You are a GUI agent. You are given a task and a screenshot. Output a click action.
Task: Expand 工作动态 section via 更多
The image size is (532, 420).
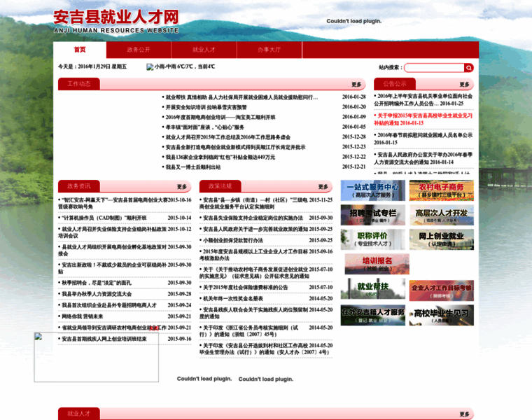[x=356, y=84]
